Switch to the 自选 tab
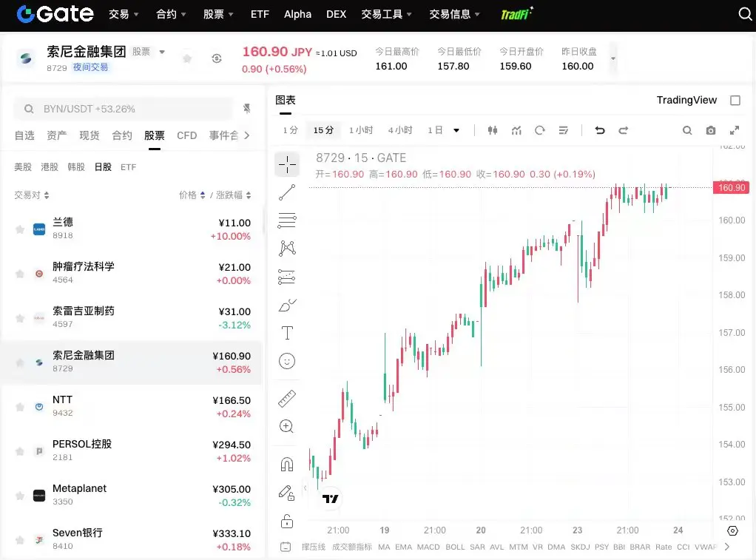Image resolution: width=756 pixels, height=560 pixels. [24, 135]
